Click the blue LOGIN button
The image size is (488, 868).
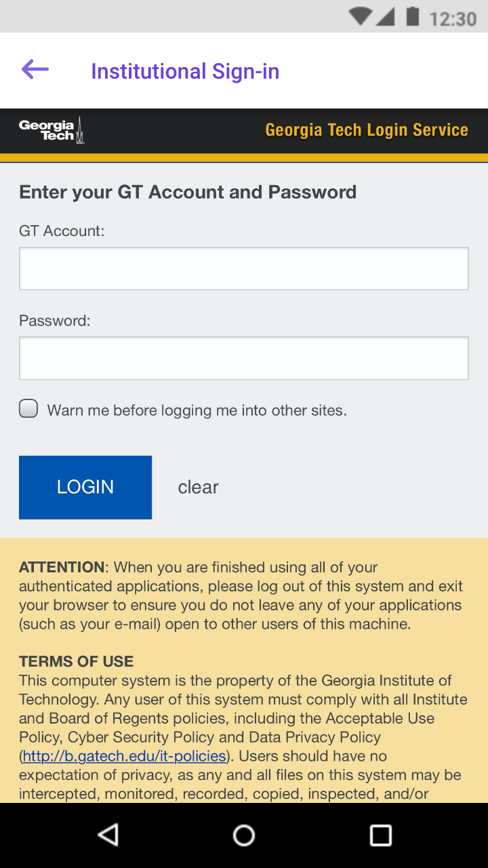point(85,488)
